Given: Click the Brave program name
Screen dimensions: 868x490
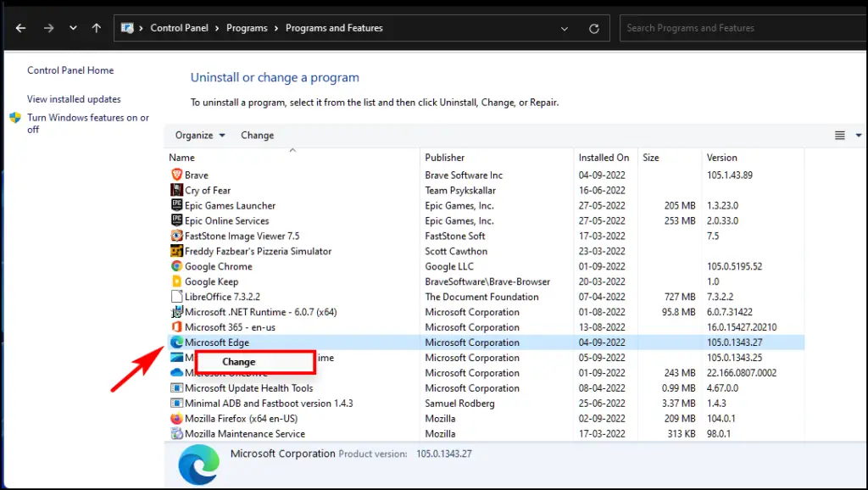Looking at the screenshot, I should pos(197,175).
